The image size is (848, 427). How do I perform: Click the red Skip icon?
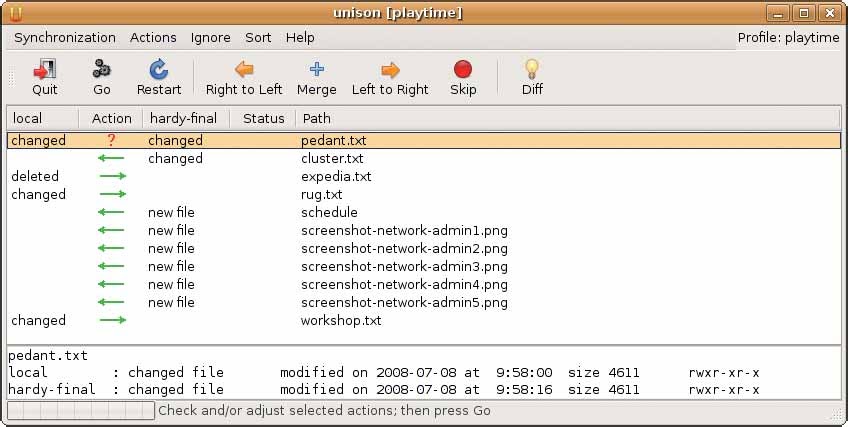coord(463,69)
